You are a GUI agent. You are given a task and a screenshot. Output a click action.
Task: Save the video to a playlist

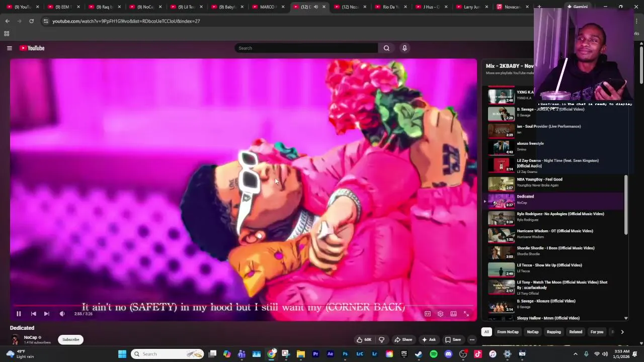(x=453, y=339)
